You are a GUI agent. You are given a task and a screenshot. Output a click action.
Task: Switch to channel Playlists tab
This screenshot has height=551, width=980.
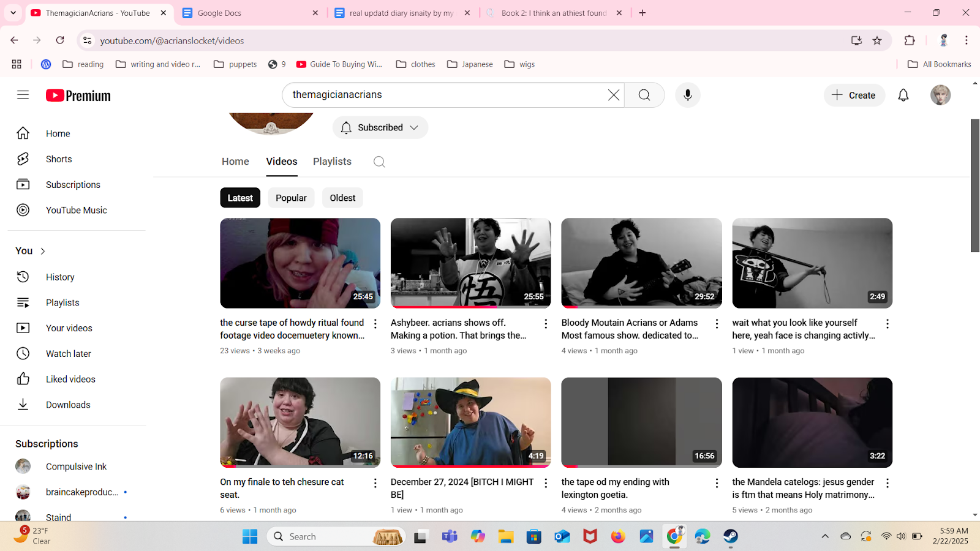tap(332, 162)
